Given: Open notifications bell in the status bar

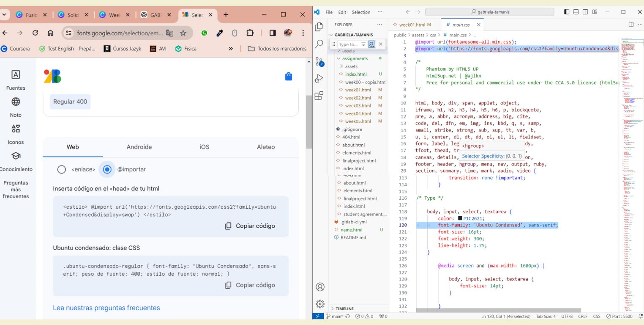Looking at the screenshot, I should tap(640, 316).
